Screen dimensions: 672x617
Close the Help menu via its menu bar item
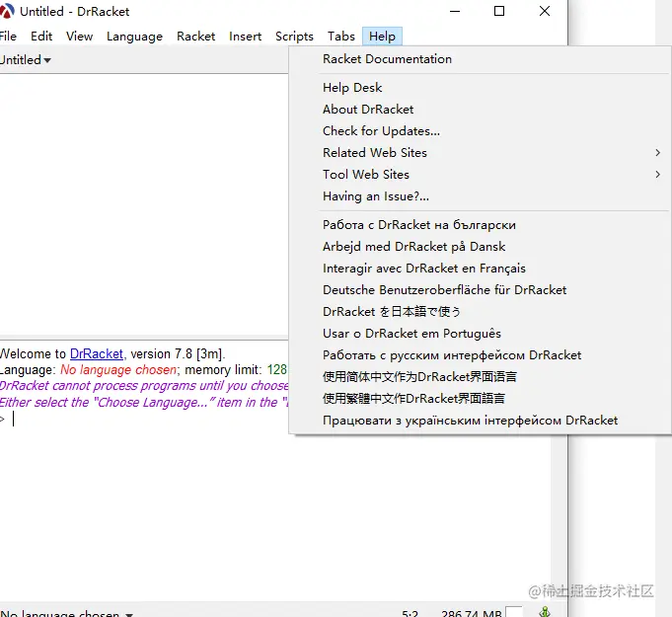tap(382, 37)
